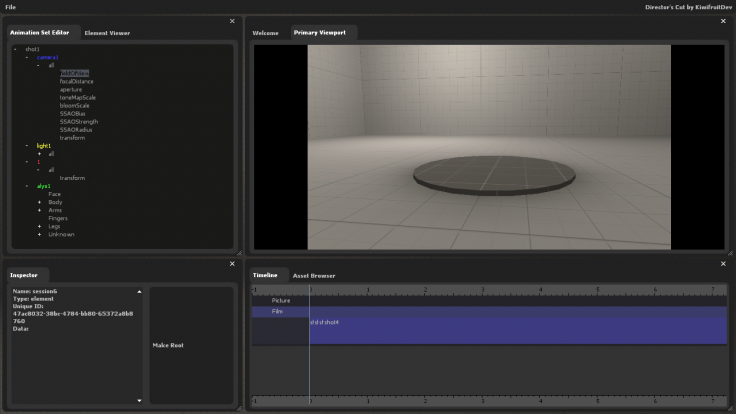The width and height of the screenshot is (736, 414).
Task: Collapse the shot1 tree node
Action: 15,49
